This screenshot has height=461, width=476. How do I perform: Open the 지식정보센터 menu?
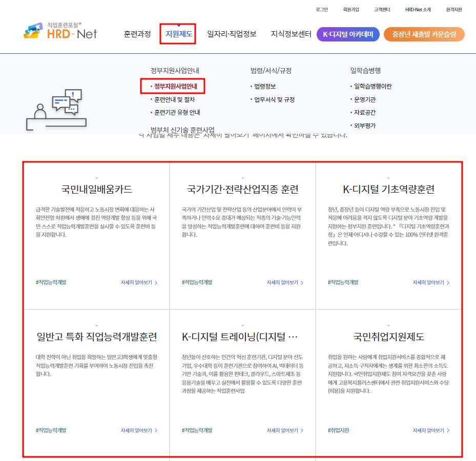[291, 34]
